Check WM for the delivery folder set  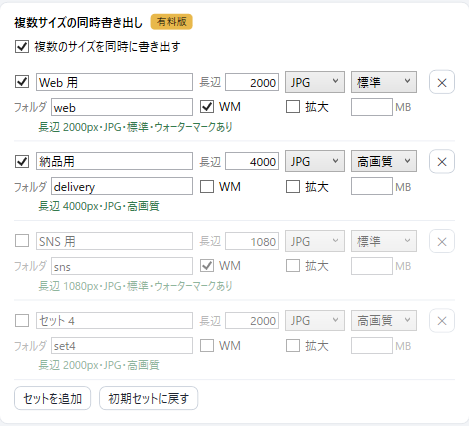(x=207, y=186)
